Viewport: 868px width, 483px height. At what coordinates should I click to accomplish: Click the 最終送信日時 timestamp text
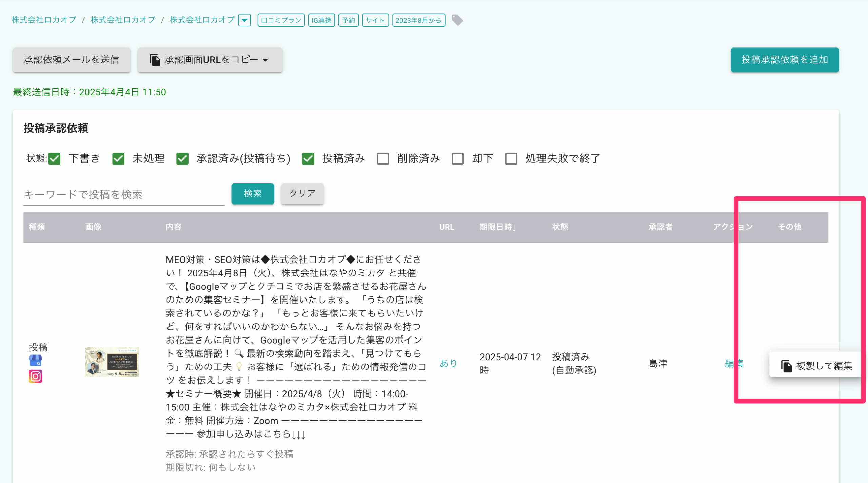click(x=90, y=92)
